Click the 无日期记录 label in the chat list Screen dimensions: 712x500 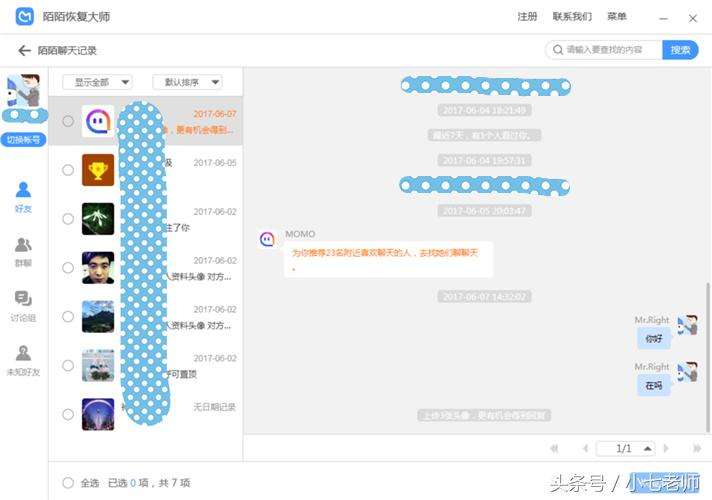pyautogui.click(x=214, y=407)
